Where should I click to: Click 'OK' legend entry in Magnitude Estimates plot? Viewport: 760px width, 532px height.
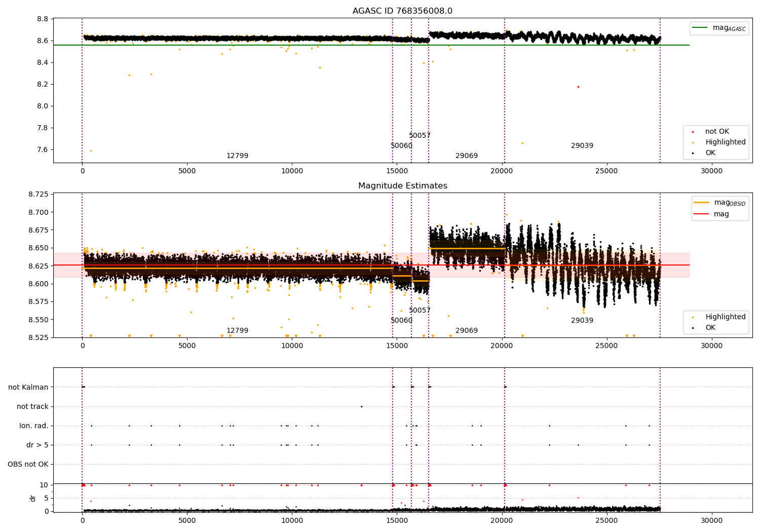click(710, 328)
